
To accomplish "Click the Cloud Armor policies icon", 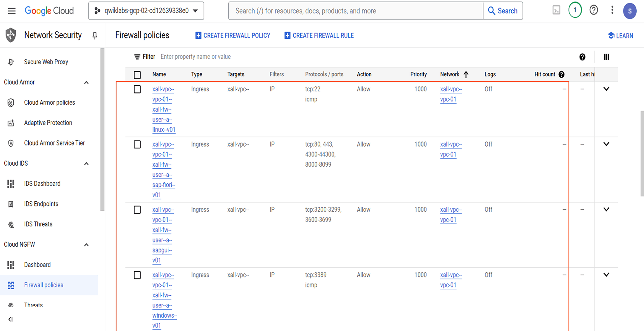I will point(11,102).
